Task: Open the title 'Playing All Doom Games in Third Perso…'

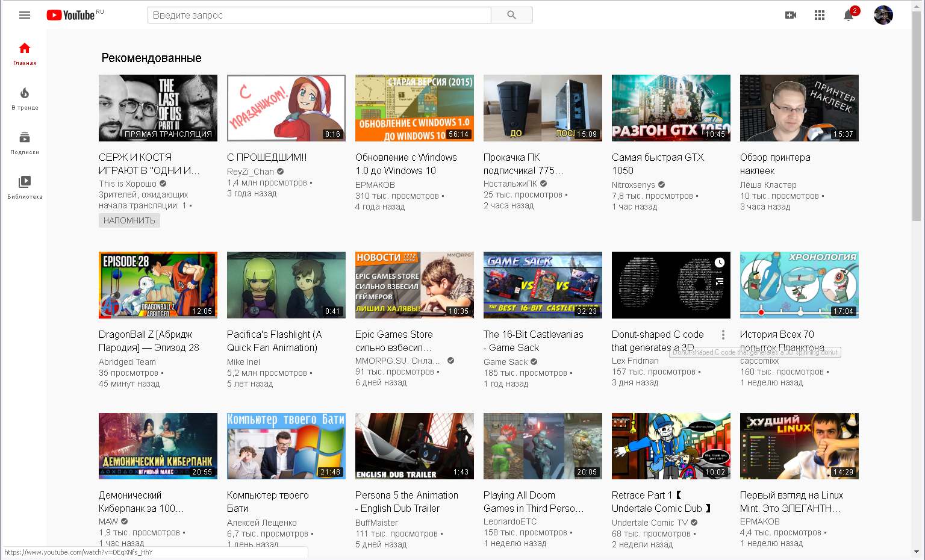Action: [x=534, y=502]
